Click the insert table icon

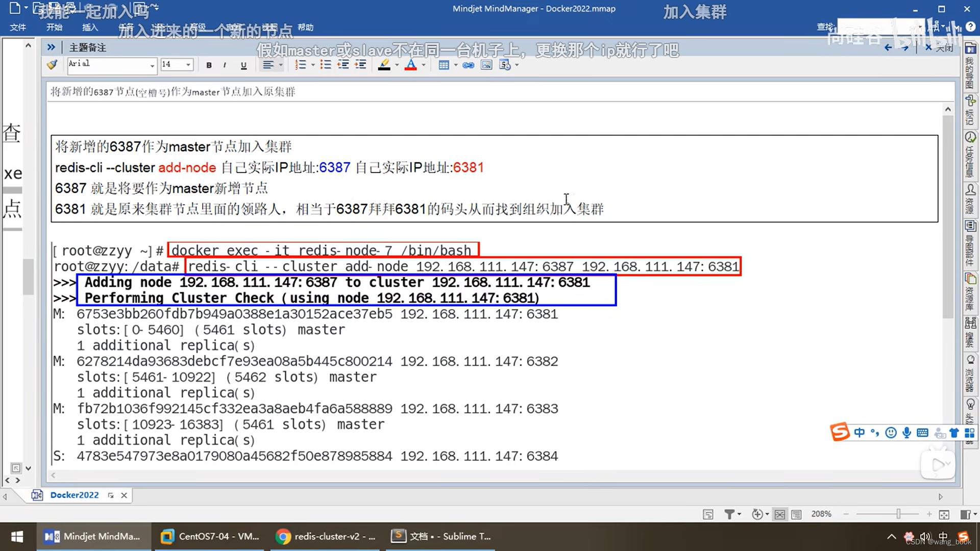pyautogui.click(x=444, y=65)
